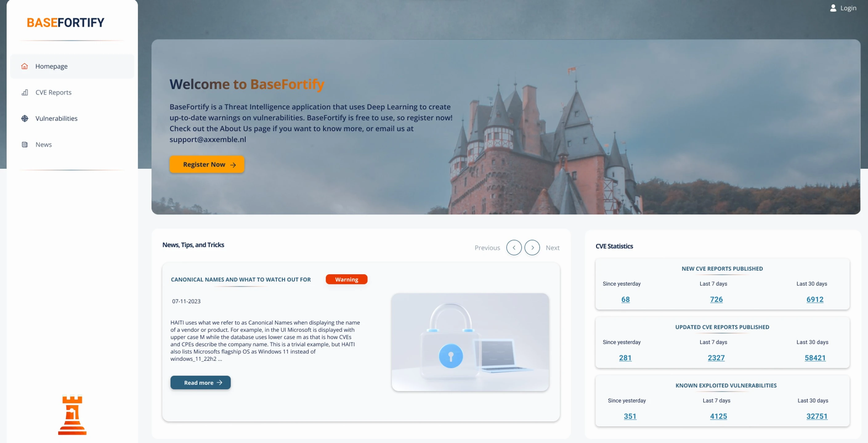Screen dimensions: 868x443
Task: Open the Homepage sidebar icon
Action: (24, 66)
